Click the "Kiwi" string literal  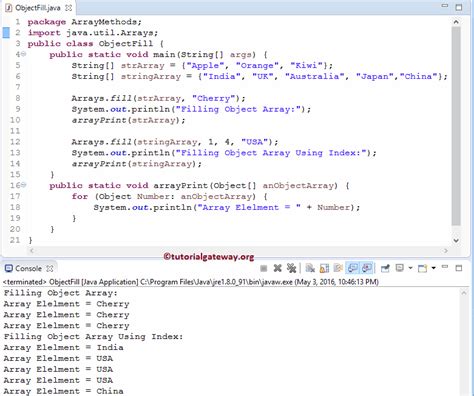pyautogui.click(x=307, y=66)
